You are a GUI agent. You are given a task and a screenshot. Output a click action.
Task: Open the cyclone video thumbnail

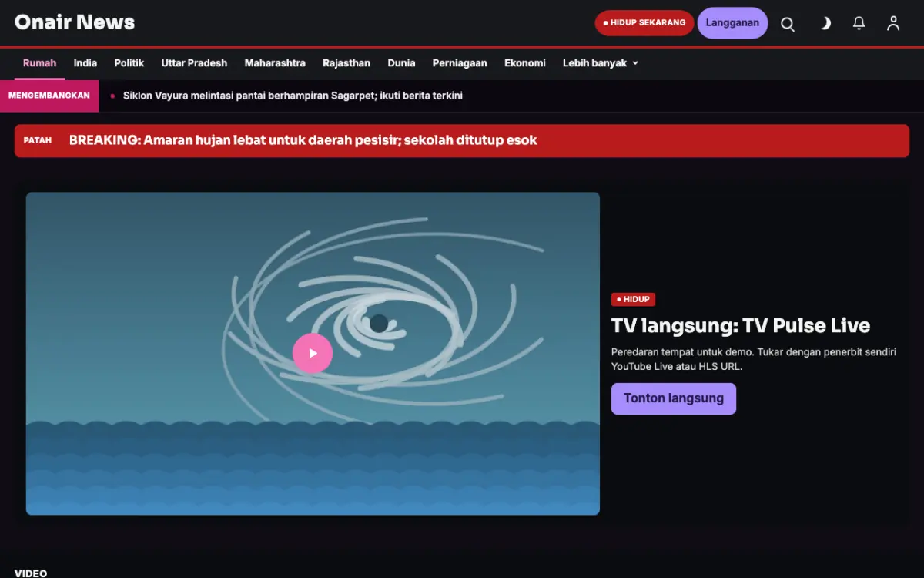(x=313, y=353)
